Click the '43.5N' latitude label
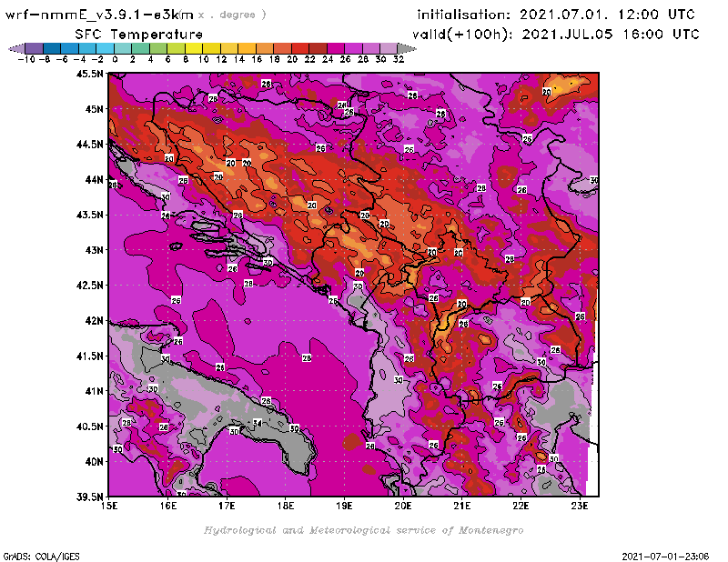The image size is (728, 562). click(x=90, y=215)
